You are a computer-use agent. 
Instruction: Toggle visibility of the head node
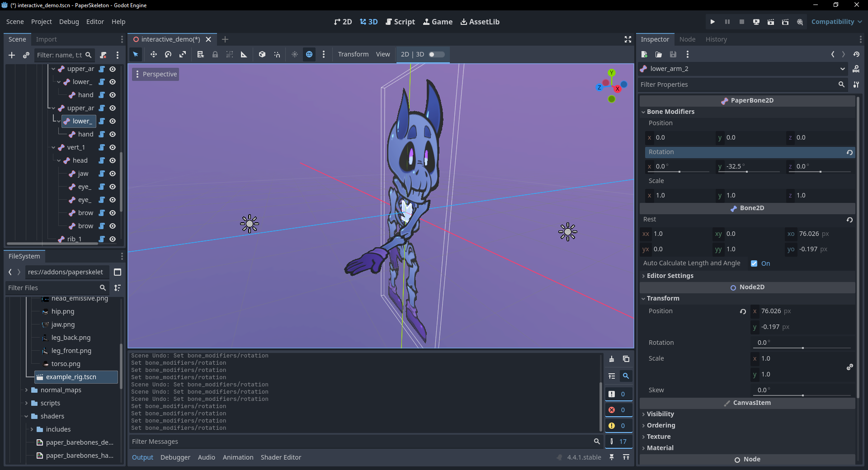(113, 160)
